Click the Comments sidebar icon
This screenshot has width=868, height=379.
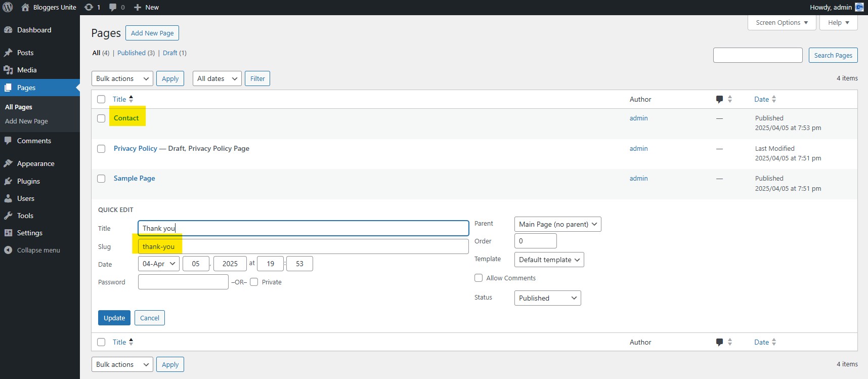click(8, 141)
